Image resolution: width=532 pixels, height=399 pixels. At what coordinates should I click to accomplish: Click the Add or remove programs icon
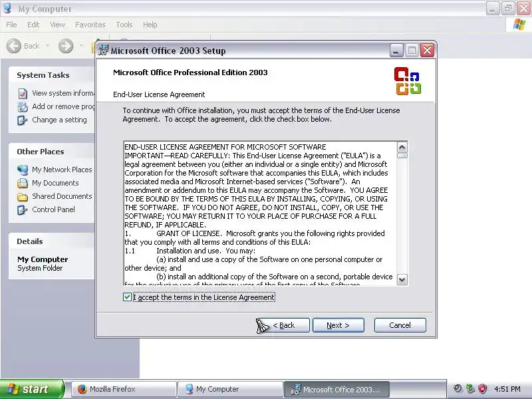coord(23,106)
